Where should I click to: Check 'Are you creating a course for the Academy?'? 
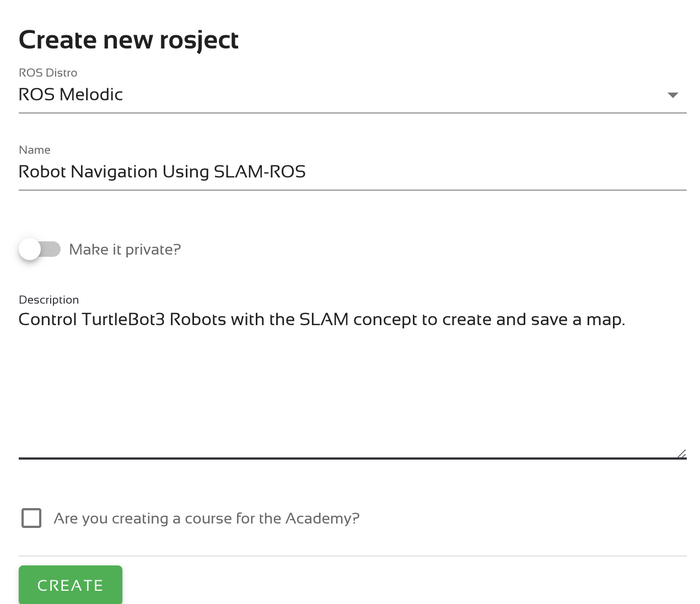click(31, 518)
